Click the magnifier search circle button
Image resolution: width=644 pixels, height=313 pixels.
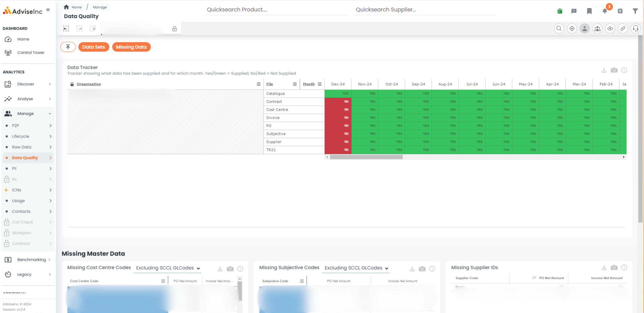[x=559, y=29]
